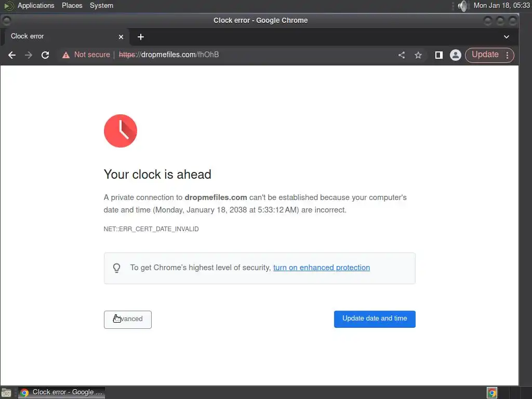
Task: Click the Chrome icon in bottom tray
Action: click(x=492, y=393)
